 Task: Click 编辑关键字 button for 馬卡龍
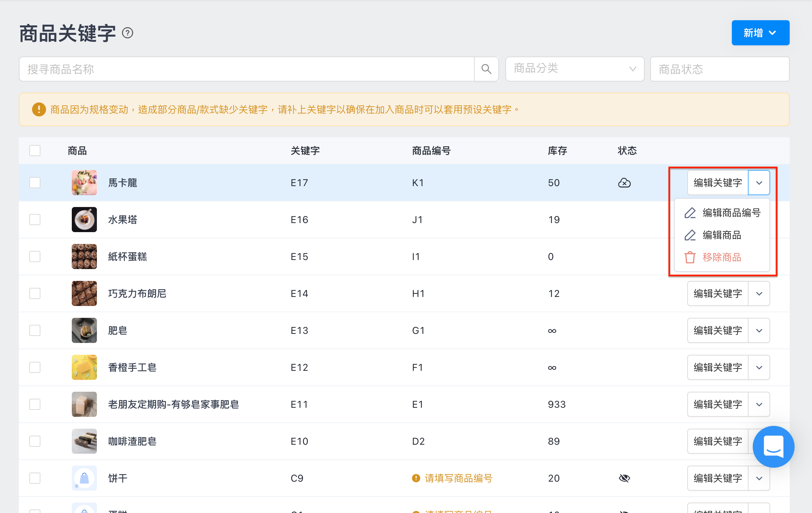click(718, 183)
